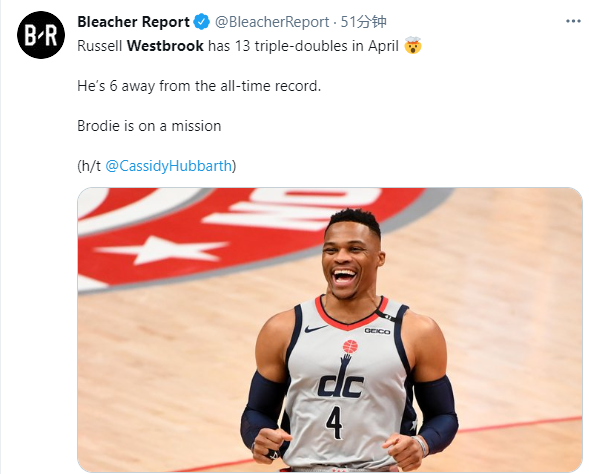The image size is (589, 474).
Task: Click the tweet text 'Brodie is on a mission'
Action: [149, 126]
